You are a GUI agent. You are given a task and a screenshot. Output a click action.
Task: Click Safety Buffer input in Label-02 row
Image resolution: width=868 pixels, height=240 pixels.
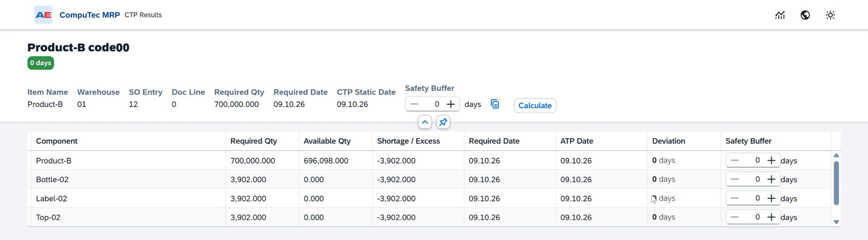tap(753, 198)
